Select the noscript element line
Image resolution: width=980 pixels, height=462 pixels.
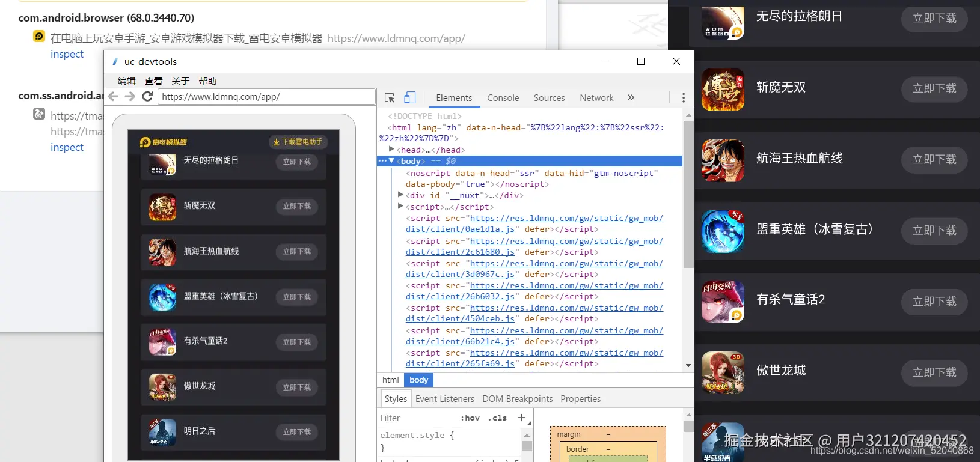[532, 178]
